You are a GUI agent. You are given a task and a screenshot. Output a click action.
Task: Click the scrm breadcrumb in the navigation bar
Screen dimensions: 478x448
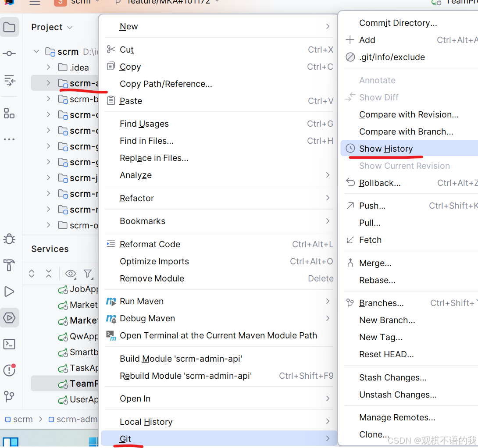click(x=19, y=419)
